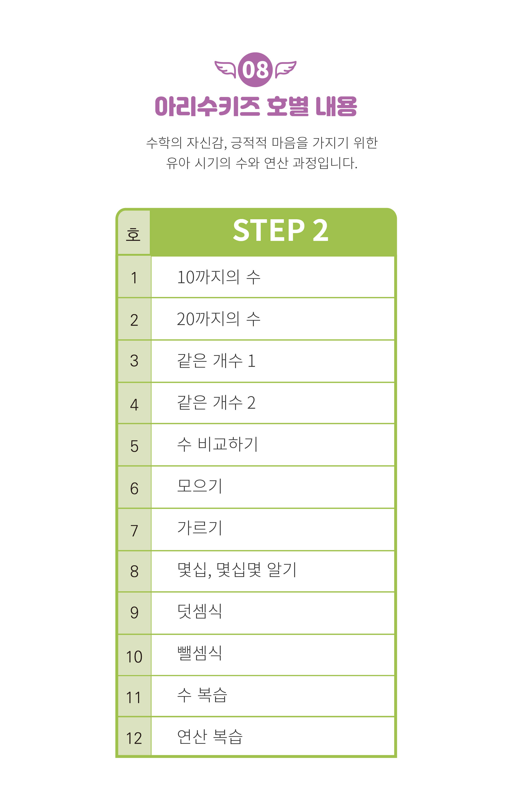Image resolution: width=512 pixels, height=812 pixels.
Task: Click the purple 08 number badge
Action: coord(255,70)
